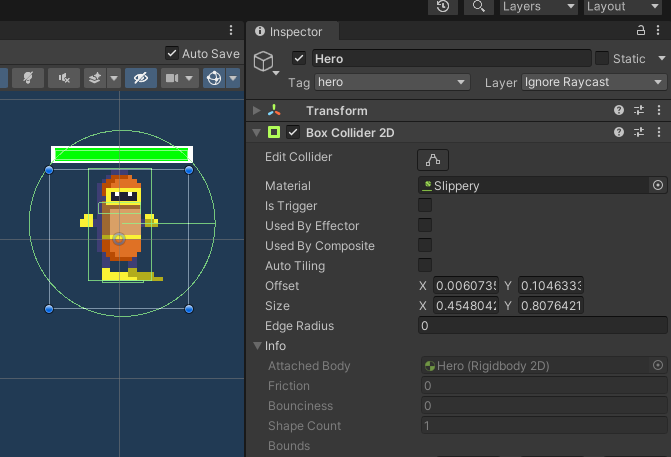Open Box Collider 2D help icon
Image resolution: width=671 pixels, height=457 pixels.
619,132
